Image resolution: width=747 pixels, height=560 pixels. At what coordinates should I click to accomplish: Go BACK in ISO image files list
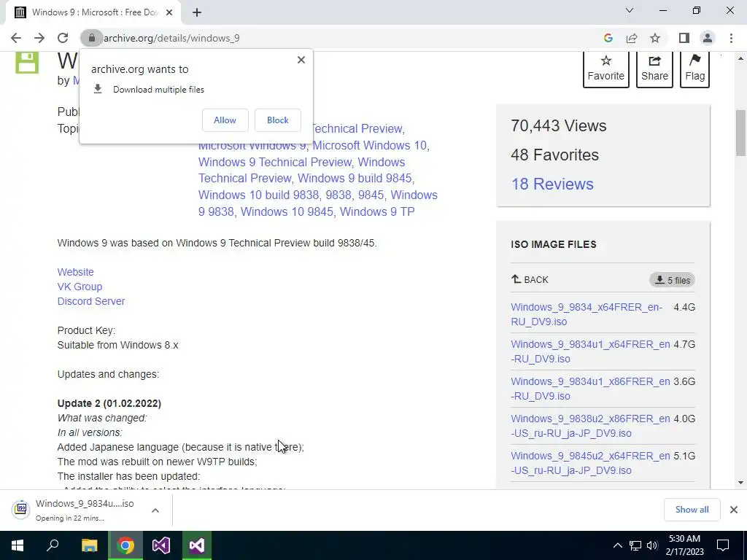pos(530,279)
